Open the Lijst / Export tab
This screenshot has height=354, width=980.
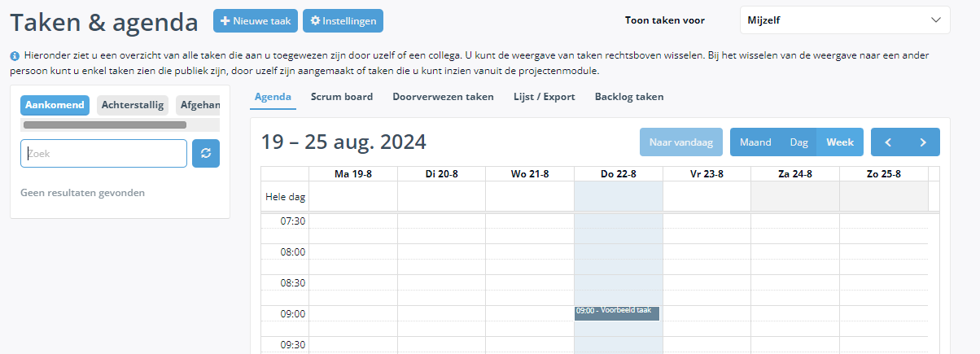click(x=545, y=97)
